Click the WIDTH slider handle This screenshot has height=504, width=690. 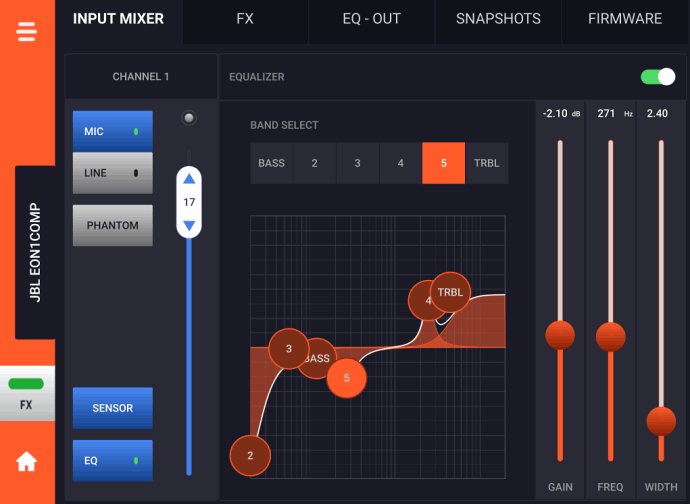click(x=661, y=421)
